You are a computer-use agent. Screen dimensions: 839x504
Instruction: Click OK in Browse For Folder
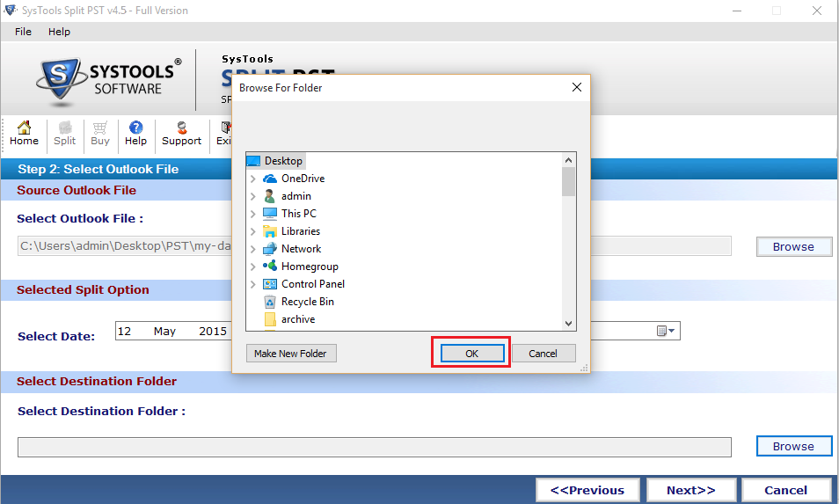click(x=472, y=353)
